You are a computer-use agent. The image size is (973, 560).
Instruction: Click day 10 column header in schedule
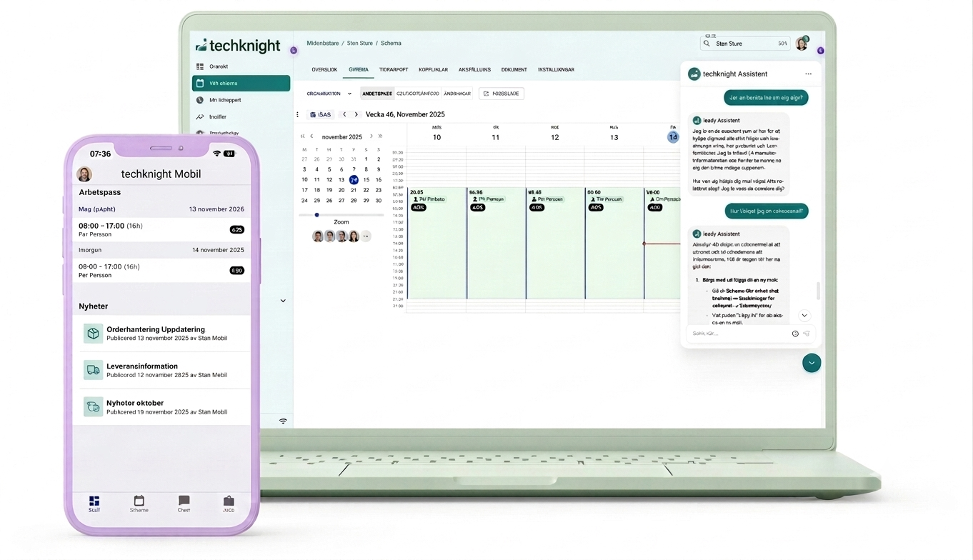point(436,134)
